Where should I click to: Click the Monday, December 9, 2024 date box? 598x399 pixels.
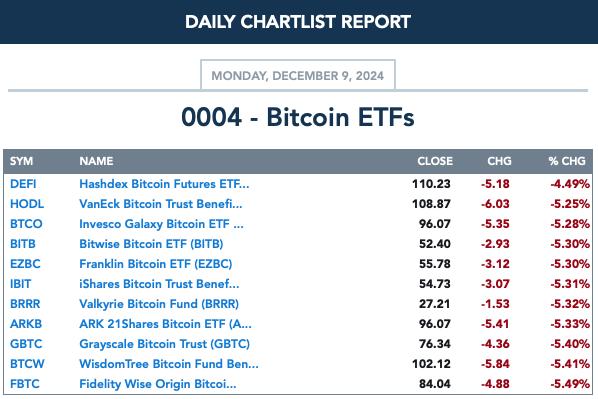click(298, 75)
